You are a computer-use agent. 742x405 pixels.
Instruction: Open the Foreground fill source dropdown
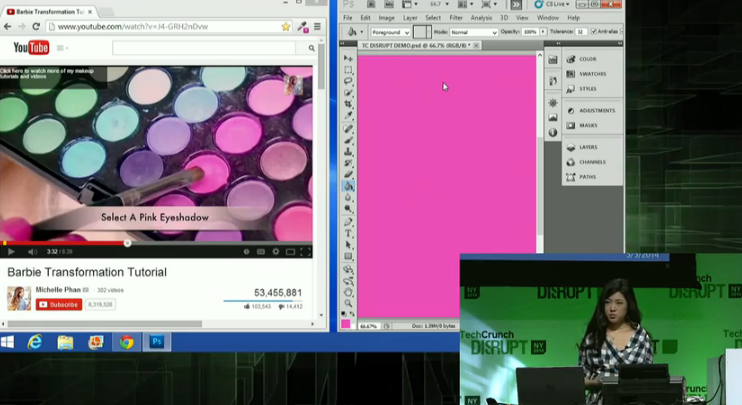[x=390, y=32]
